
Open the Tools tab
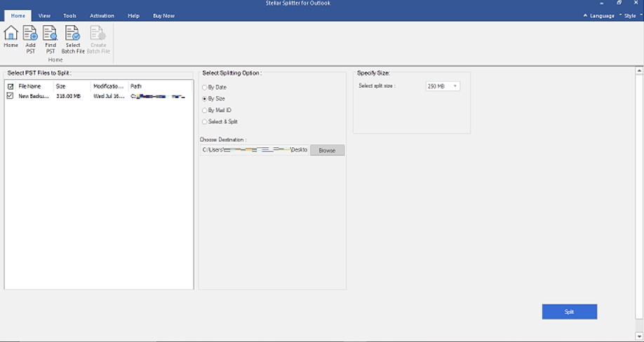pos(70,15)
